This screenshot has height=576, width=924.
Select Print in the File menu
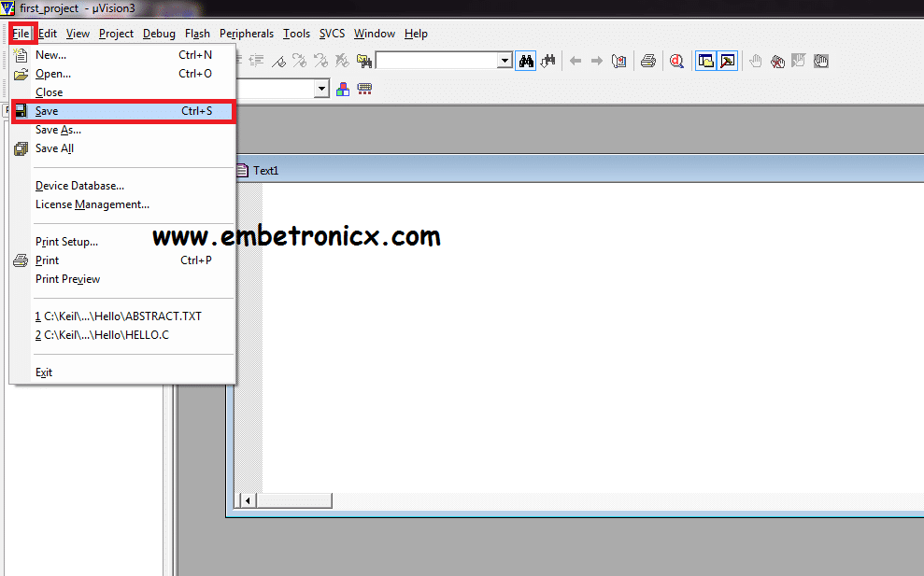tap(122, 260)
